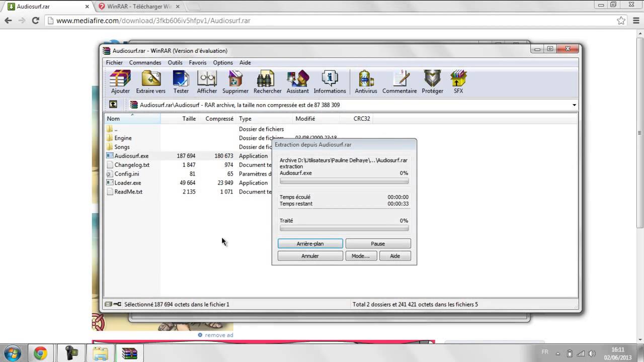Expand the archive path dropdown arrow
The image size is (644, 362).
tap(574, 105)
